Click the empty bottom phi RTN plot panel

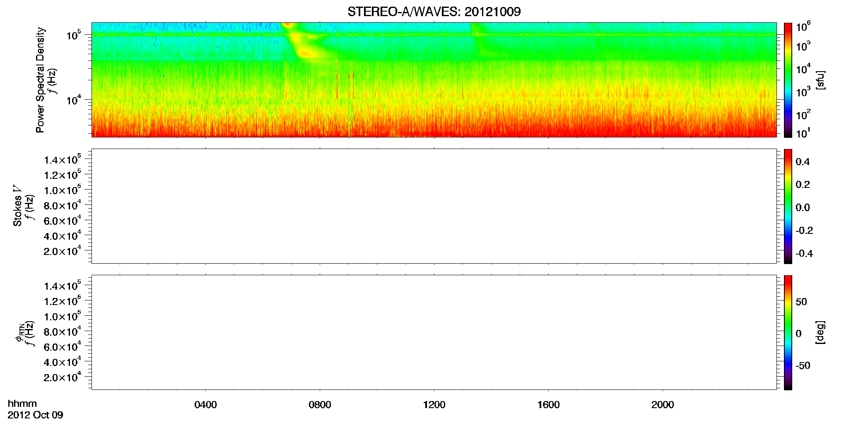(x=434, y=332)
